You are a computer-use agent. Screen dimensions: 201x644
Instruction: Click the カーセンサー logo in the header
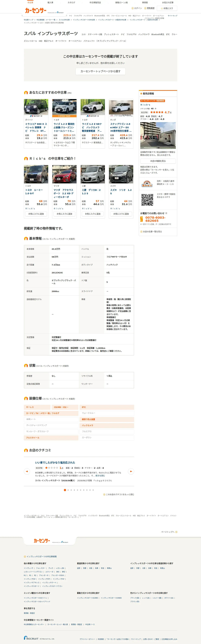(36, 11)
